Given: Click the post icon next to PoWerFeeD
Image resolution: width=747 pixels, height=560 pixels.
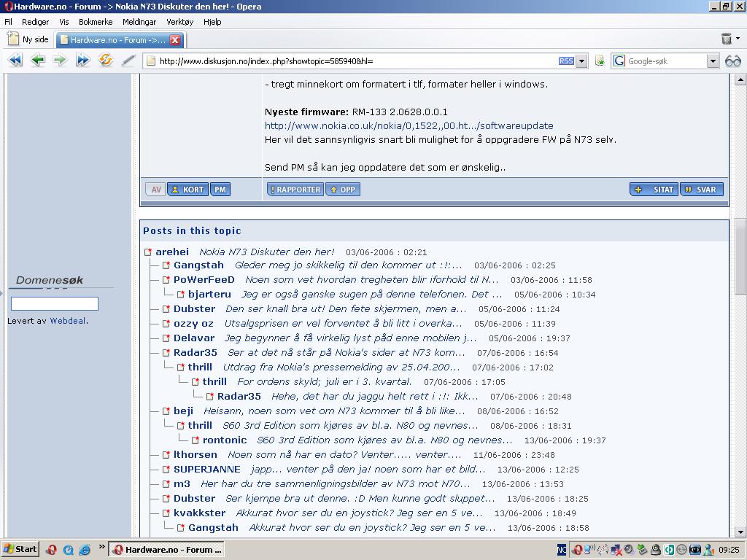Looking at the screenshot, I should pos(166,280).
